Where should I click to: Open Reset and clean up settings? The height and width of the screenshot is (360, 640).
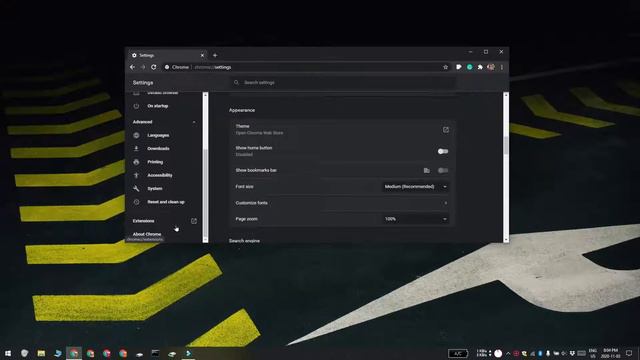click(166, 202)
